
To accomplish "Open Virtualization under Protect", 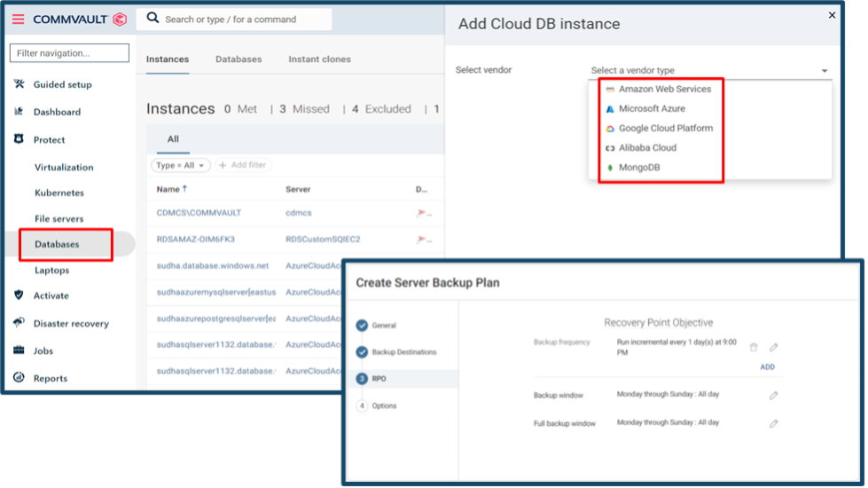I will (64, 168).
